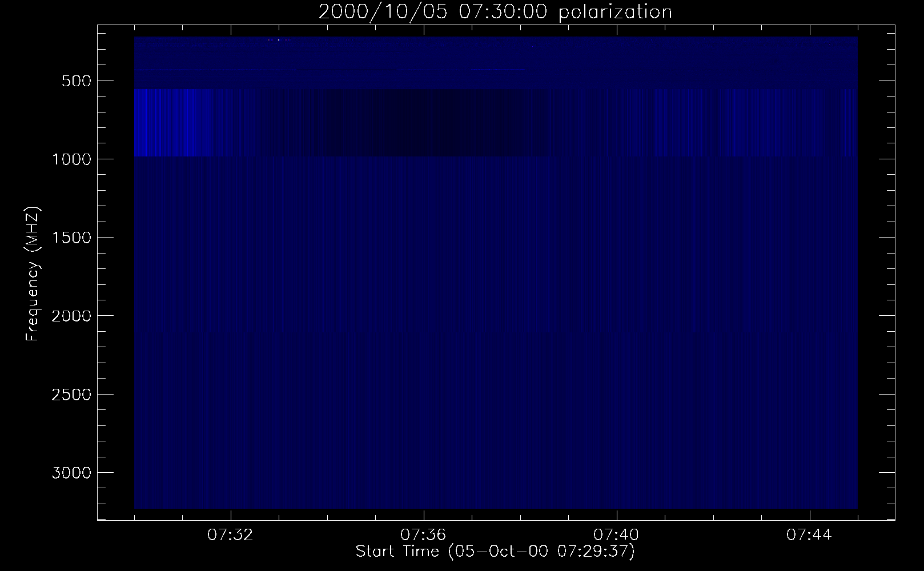Click the 07:40 time tick label
This screenshot has height=571, width=924.
(617, 535)
